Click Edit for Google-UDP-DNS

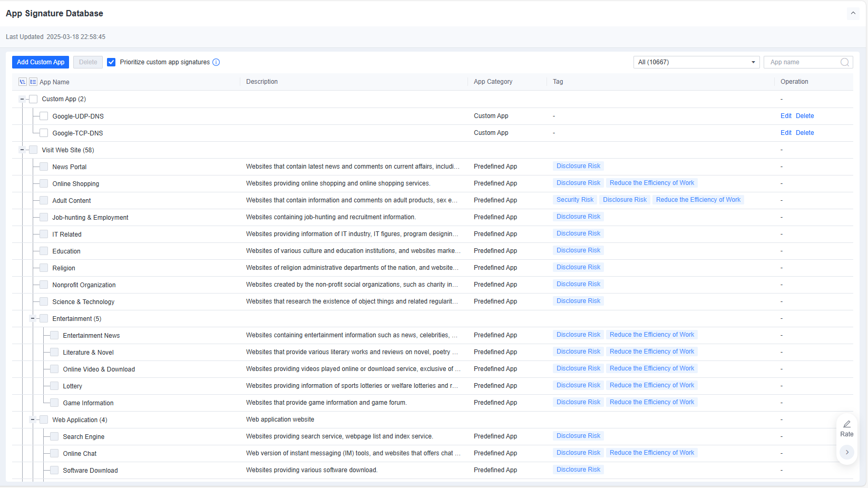786,116
